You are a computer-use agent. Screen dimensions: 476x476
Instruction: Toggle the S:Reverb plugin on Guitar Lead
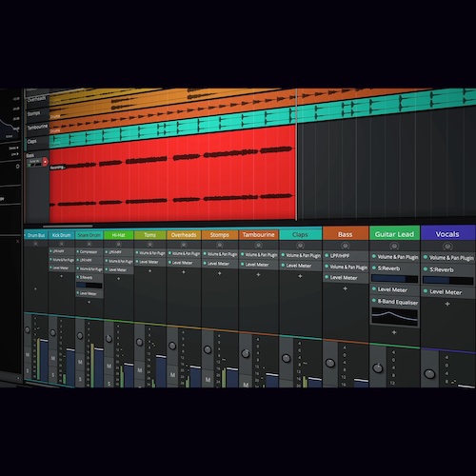[x=374, y=268]
